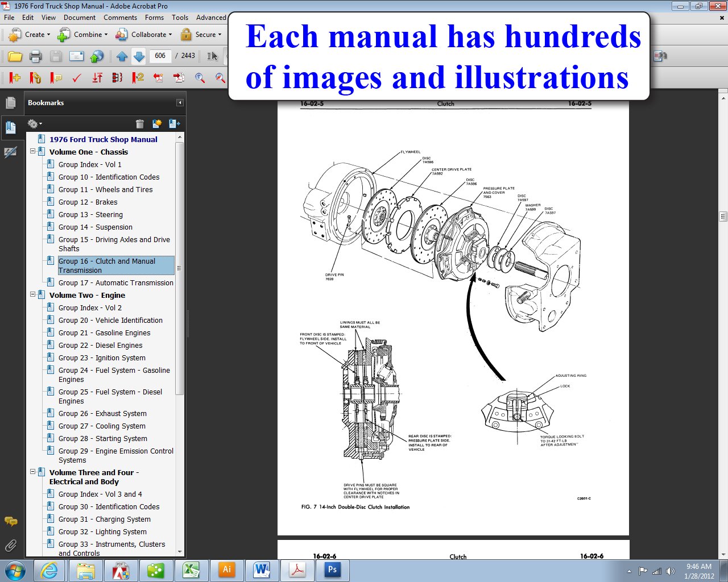
Task: Go to previous page with up arrow
Action: [x=122, y=56]
